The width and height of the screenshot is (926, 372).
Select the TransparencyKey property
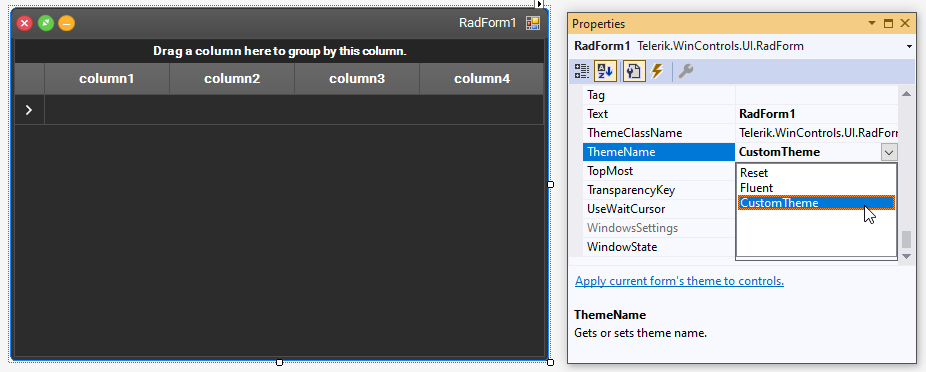(659, 190)
